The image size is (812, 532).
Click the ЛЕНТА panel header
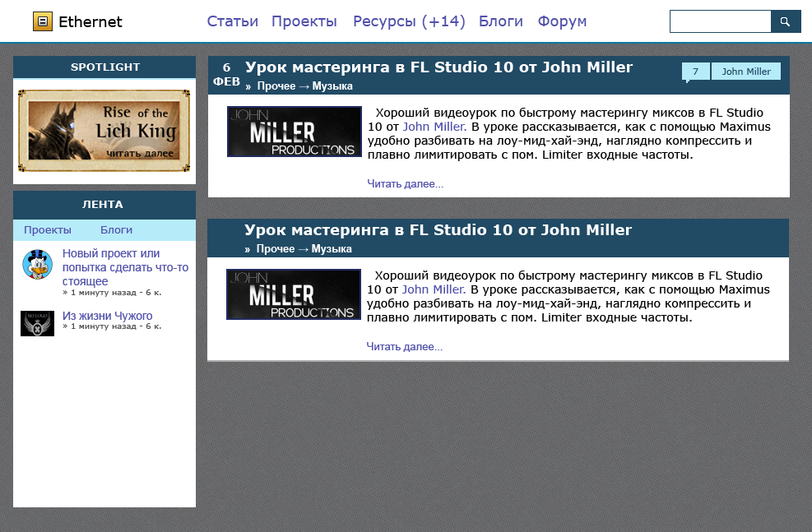coord(104,205)
